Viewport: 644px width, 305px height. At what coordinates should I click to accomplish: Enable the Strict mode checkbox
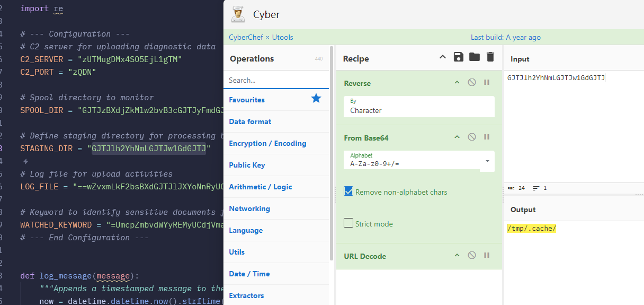pos(348,223)
